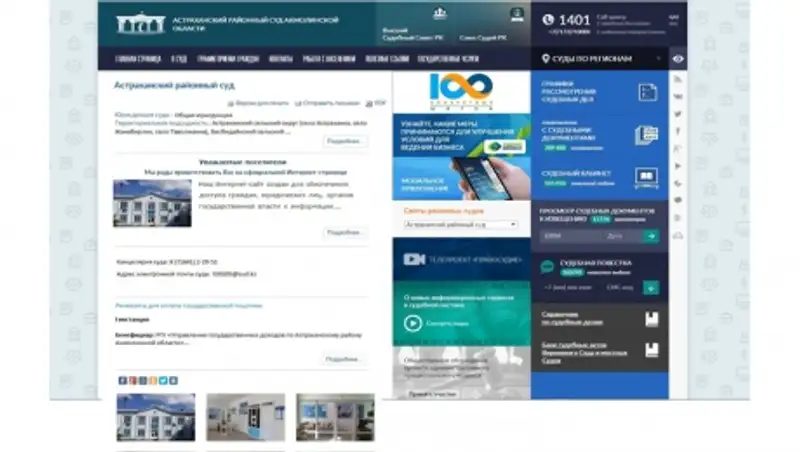Screen dimensions: 800x452
Task: Click the location pin beside courts by region
Action: pyautogui.click(x=545, y=59)
